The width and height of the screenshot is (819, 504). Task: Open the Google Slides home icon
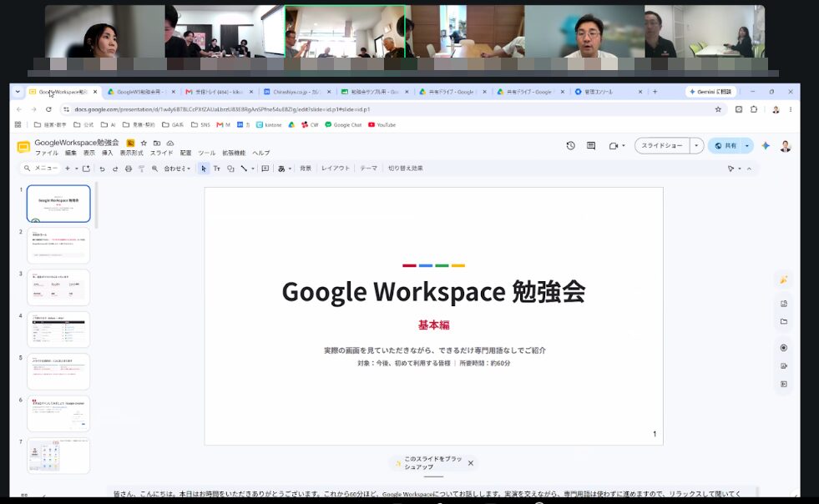[23, 148]
